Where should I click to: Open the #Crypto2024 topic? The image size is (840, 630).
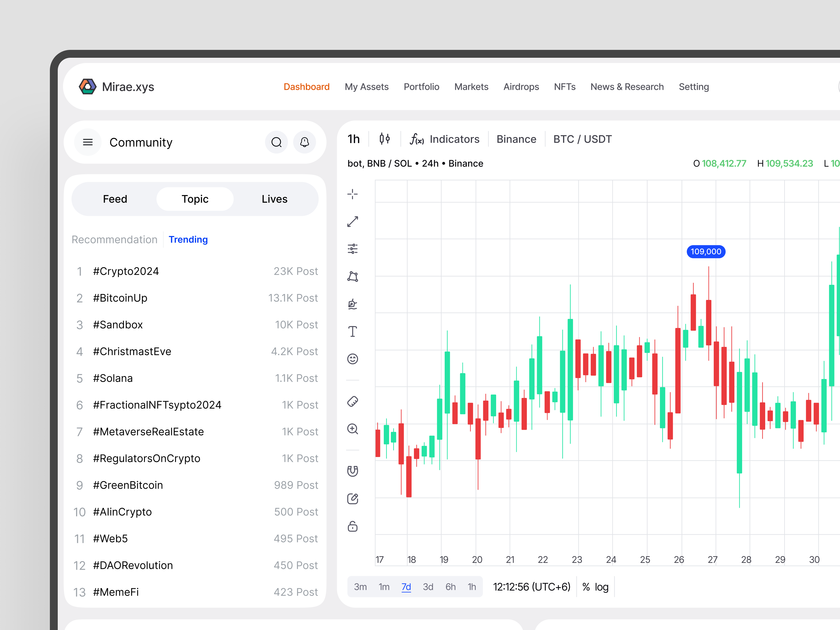click(x=195, y=271)
